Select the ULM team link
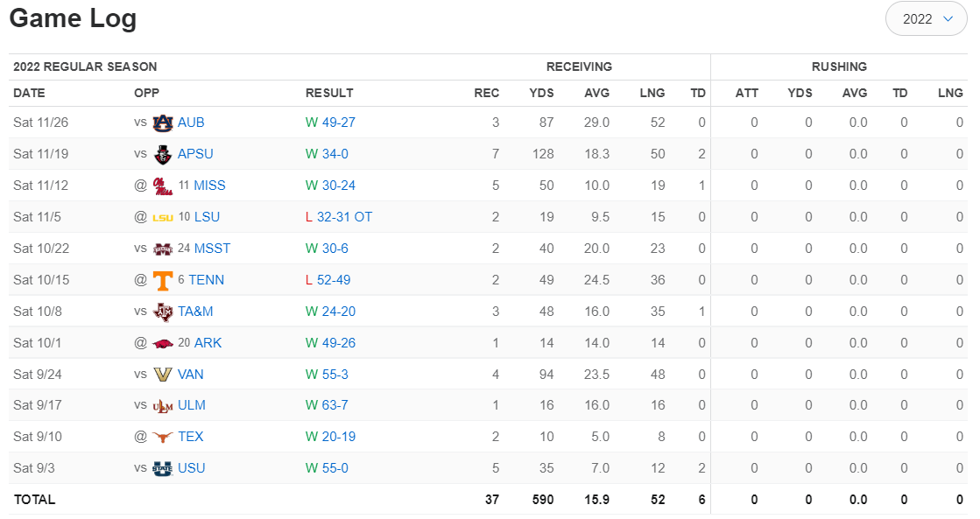Viewport: 980px width, 519px height. 192,405
